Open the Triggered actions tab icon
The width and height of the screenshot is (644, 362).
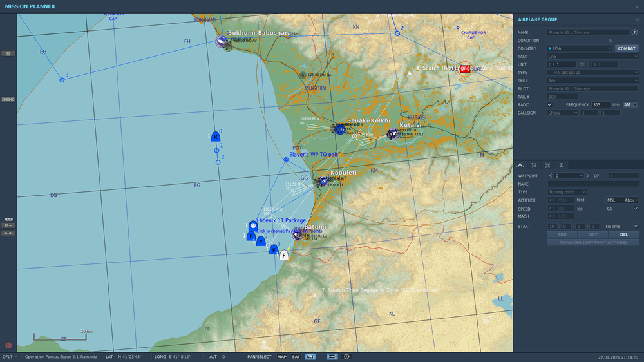pyautogui.click(x=547, y=165)
